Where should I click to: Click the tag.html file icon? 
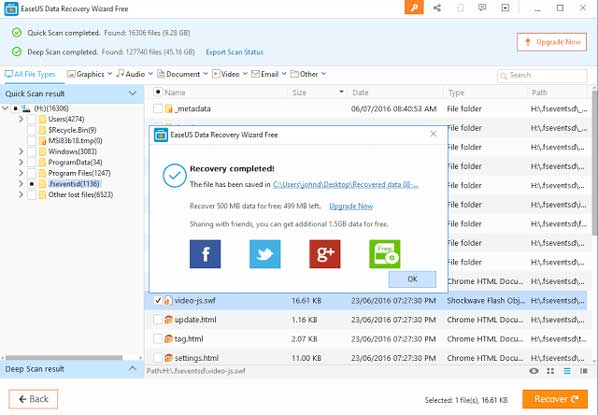coord(168,339)
